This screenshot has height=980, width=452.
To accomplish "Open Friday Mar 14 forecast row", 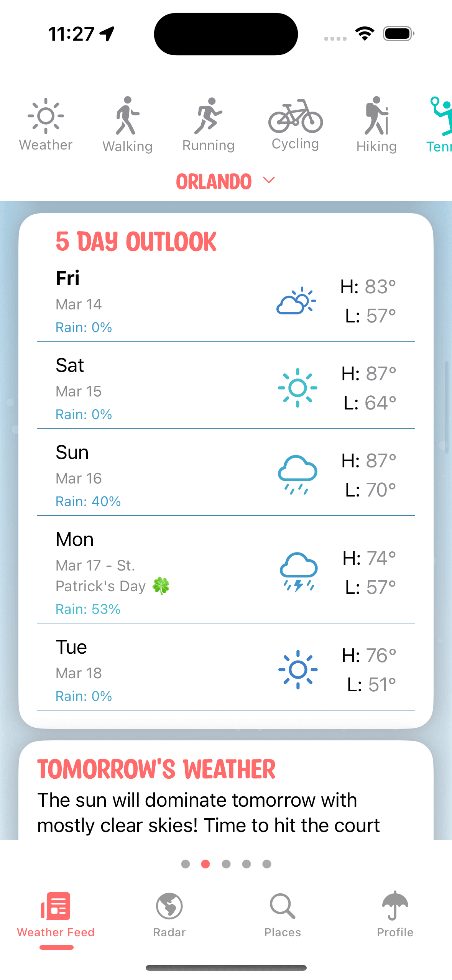I will 226,302.
